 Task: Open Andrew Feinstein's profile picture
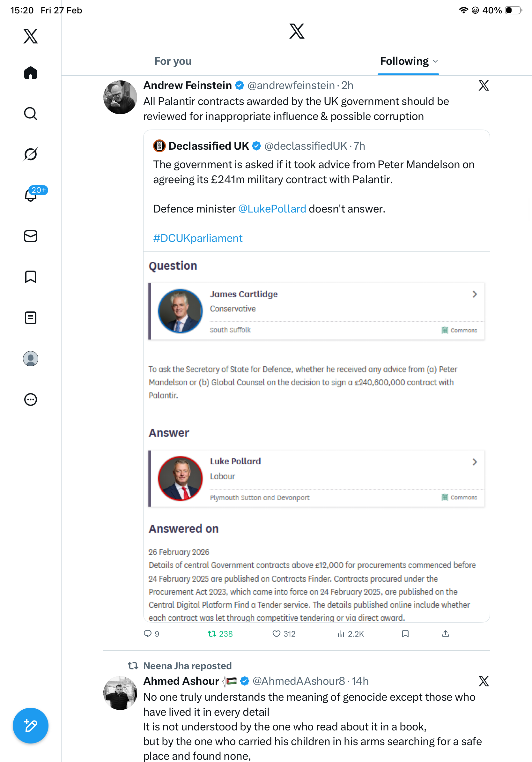click(x=120, y=97)
